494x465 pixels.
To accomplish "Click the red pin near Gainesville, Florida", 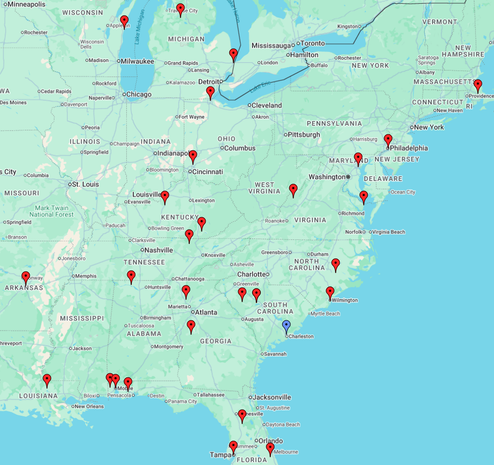I will [242, 416].
